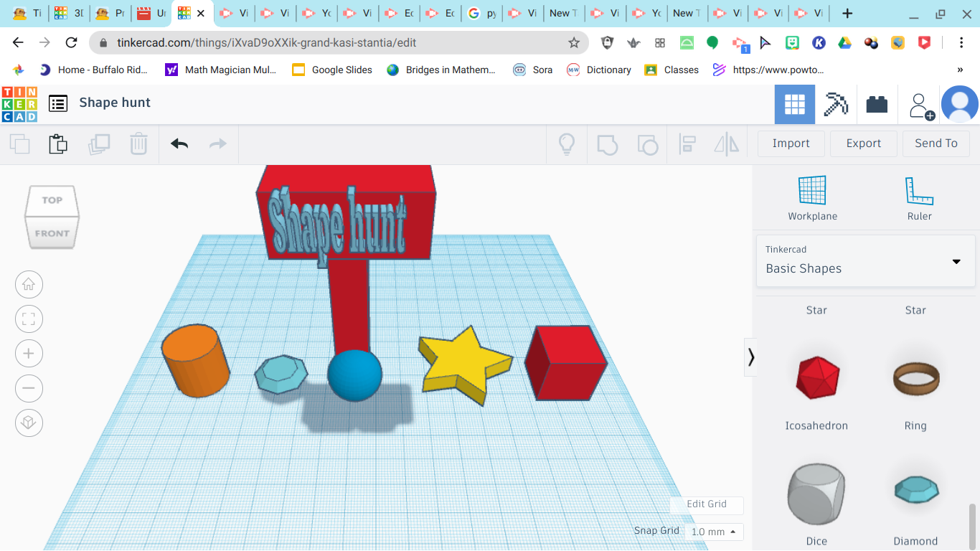Pick the Diamond shape thumbnail

click(916, 489)
